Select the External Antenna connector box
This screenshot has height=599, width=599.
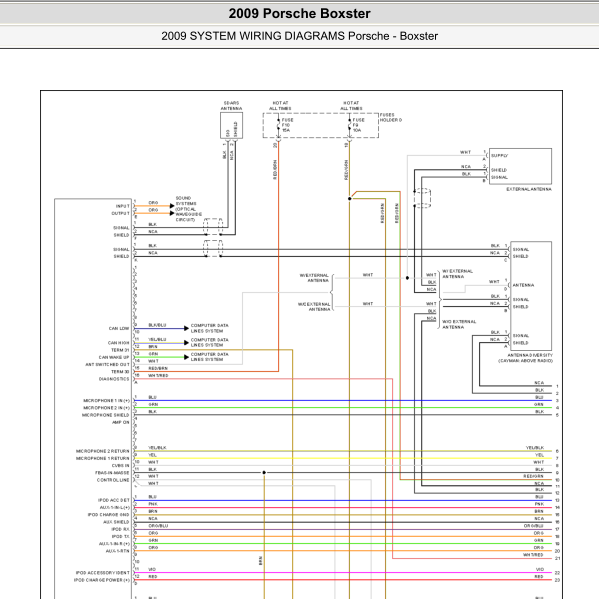[x=520, y=166]
